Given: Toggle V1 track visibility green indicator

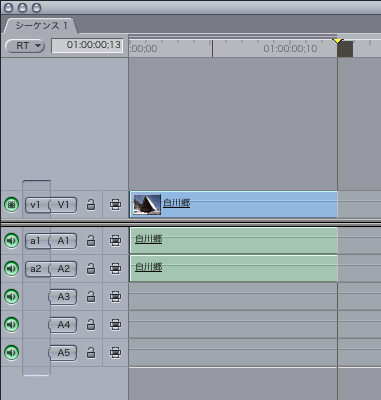Looking at the screenshot, I should tap(11, 205).
